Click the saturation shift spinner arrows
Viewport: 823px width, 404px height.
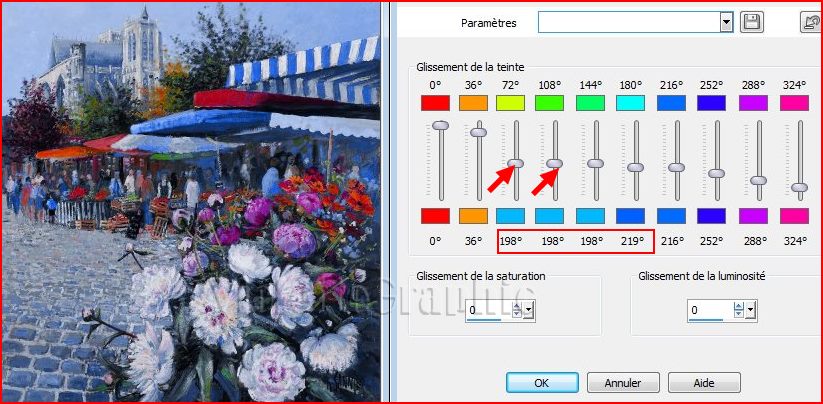coord(516,311)
